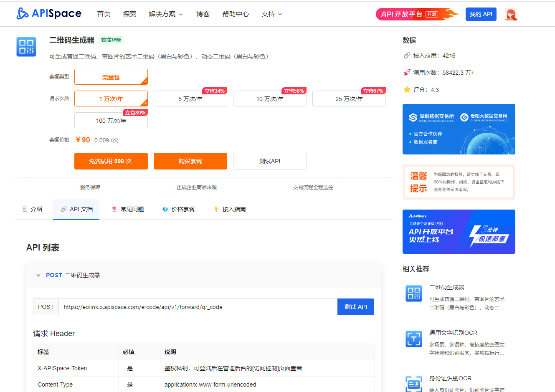Click the diamond icon on 价格套餐 tab

(x=165, y=209)
